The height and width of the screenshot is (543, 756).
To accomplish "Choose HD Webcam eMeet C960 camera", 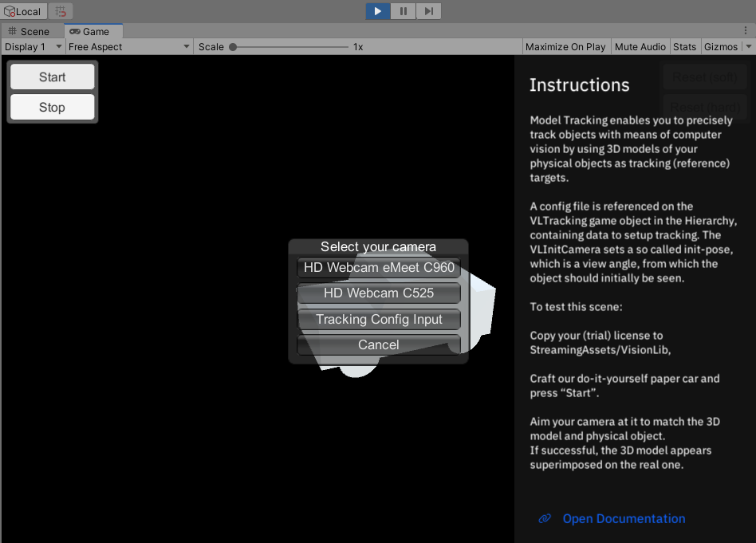I will click(x=379, y=268).
